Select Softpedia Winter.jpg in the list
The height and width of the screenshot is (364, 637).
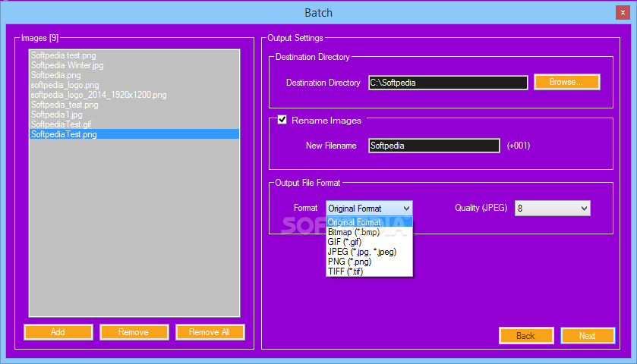pos(134,65)
